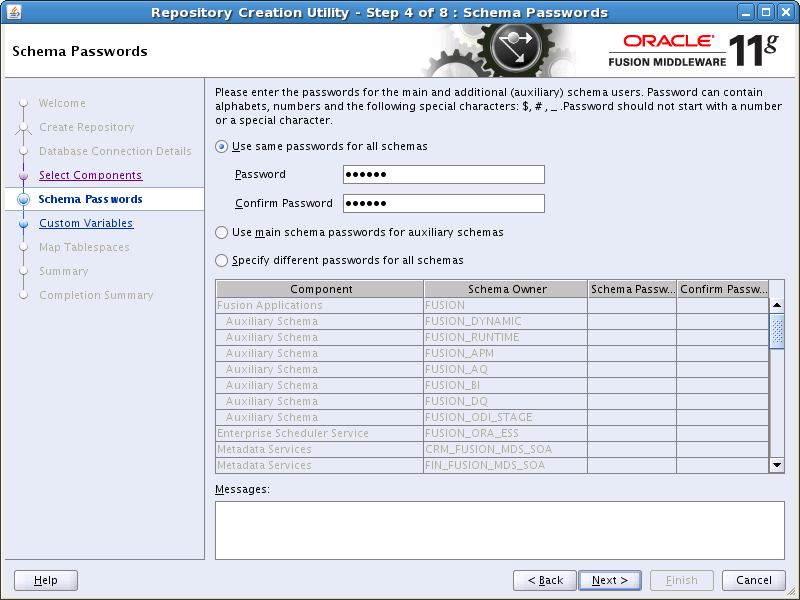The image size is (800, 600).
Task: Cancel the Repository Creation Utility
Action: tap(754, 580)
